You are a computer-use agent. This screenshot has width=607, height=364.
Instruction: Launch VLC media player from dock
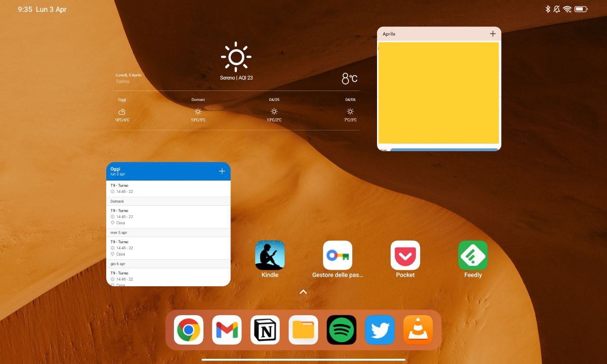(x=418, y=330)
